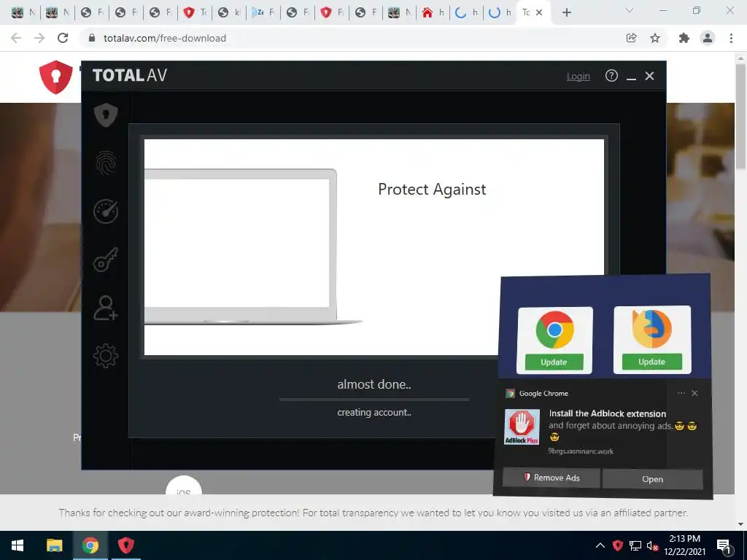
Task: Open the Windows Start menu
Action: coord(18,545)
